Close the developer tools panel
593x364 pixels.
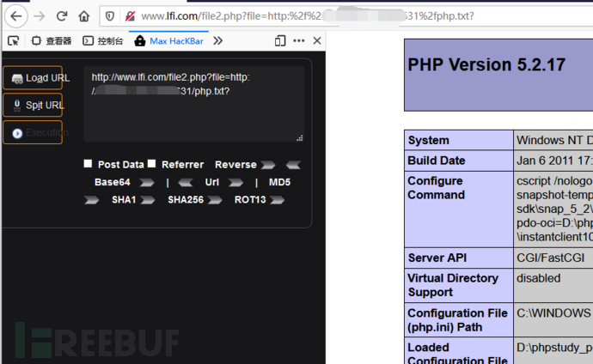(317, 41)
